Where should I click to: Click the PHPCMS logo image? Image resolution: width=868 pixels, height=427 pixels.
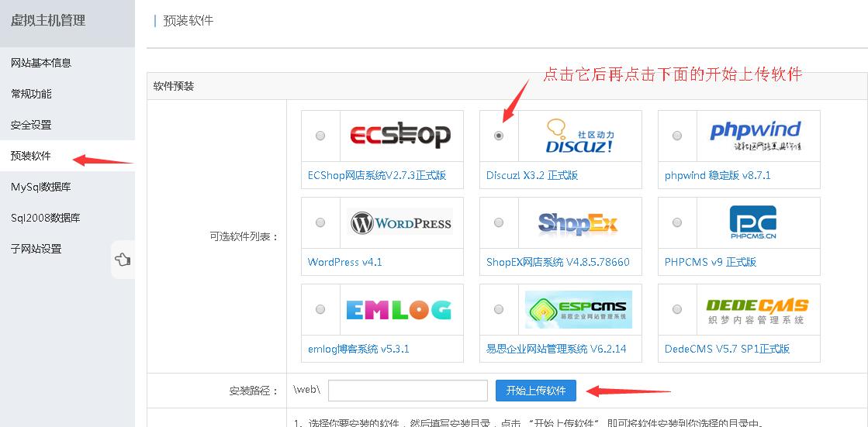click(753, 222)
